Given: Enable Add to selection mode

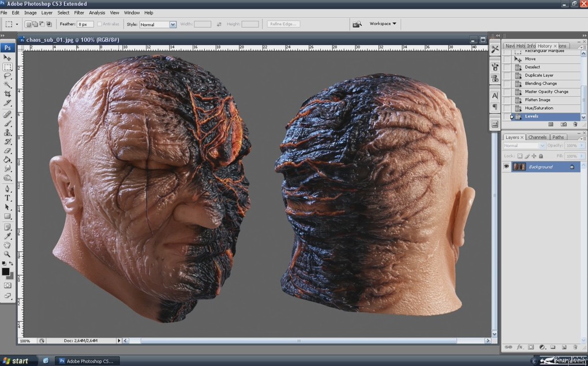Looking at the screenshot, I should pos(35,24).
